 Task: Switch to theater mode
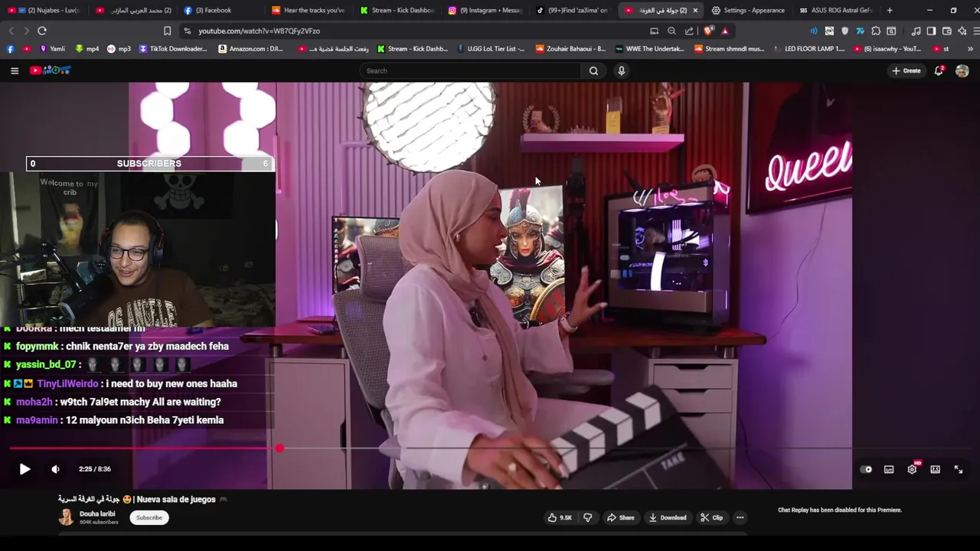click(935, 469)
